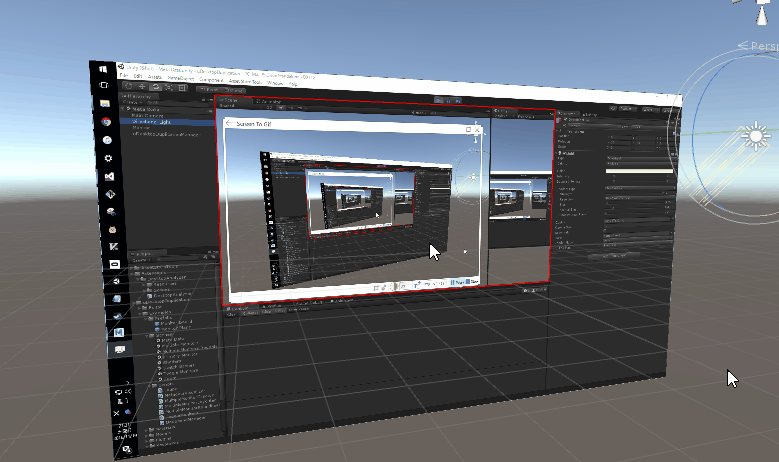Open Visual Studio from the taskbar
This screenshot has height=462, width=779.
pyautogui.click(x=109, y=176)
